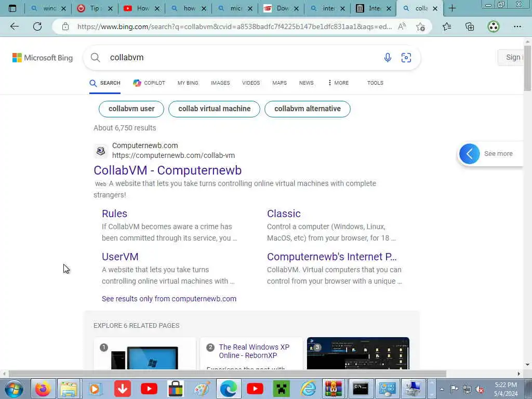This screenshot has height=399, width=532.
Task: Launch Minecraft creeper icon on taskbar
Action: pyautogui.click(x=282, y=389)
